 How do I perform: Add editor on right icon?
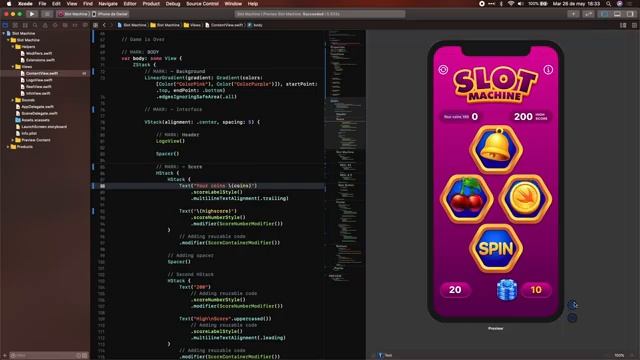634,25
